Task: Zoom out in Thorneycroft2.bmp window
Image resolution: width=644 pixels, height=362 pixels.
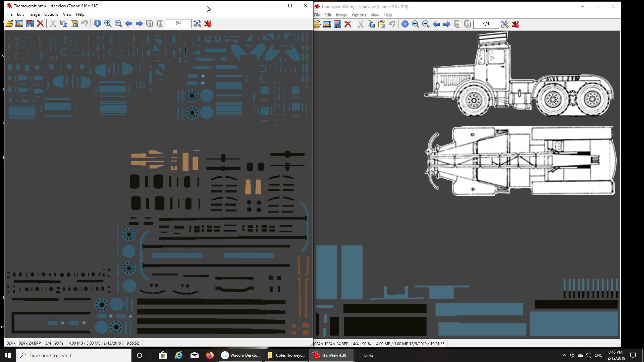Action: point(426,24)
